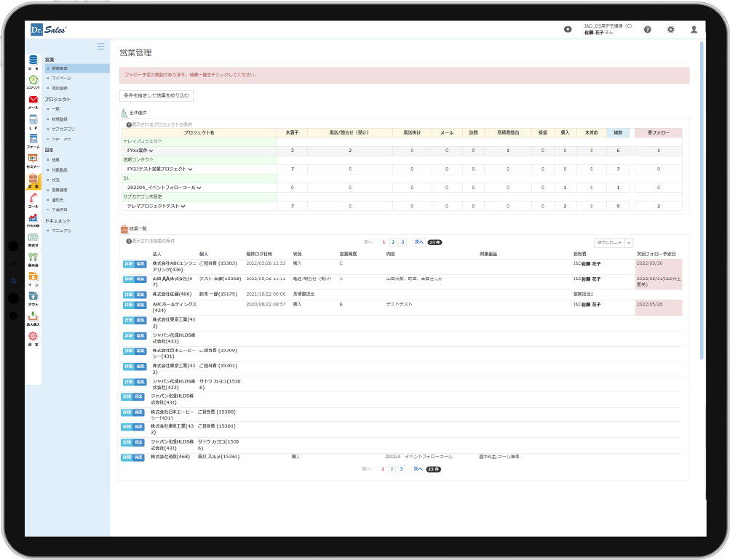Open the DB database icon in sidebar
The height and width of the screenshot is (560, 730).
click(x=33, y=60)
